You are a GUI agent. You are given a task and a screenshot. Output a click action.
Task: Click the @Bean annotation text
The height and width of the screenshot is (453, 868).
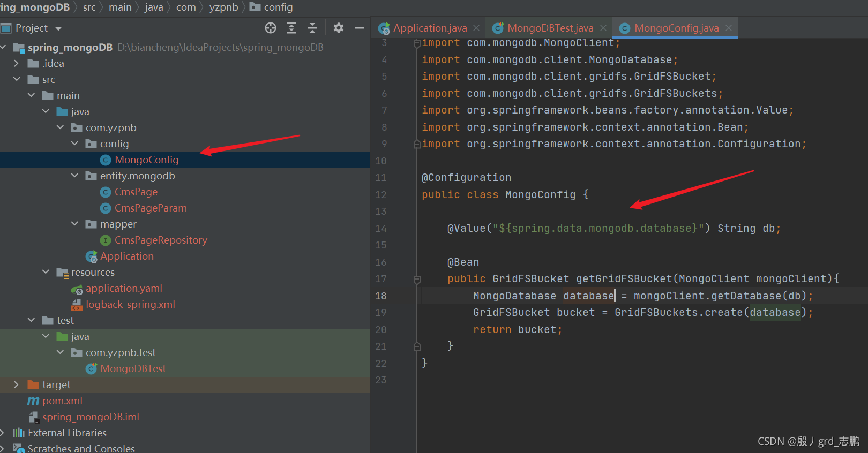(463, 262)
